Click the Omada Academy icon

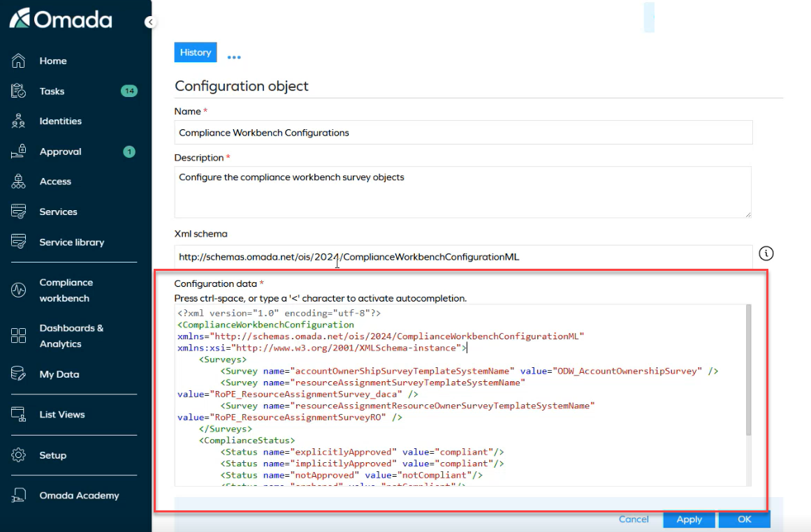[x=19, y=495]
